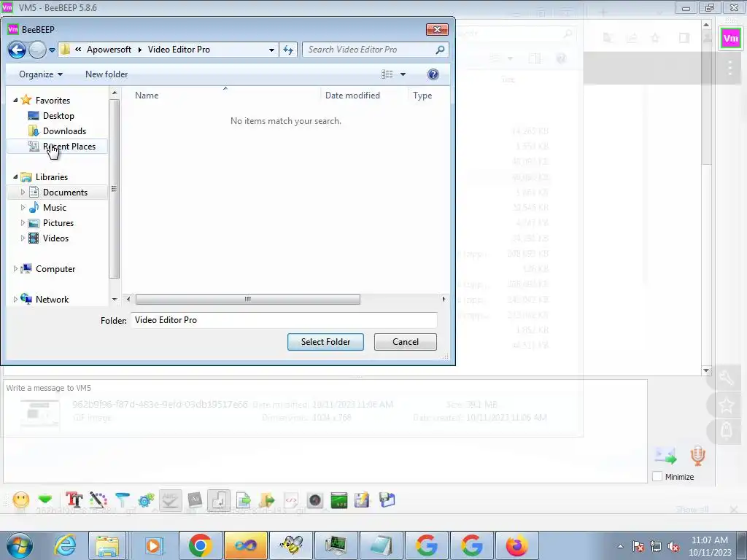
Task: Confirm with the Select Folder button
Action: coord(325,342)
